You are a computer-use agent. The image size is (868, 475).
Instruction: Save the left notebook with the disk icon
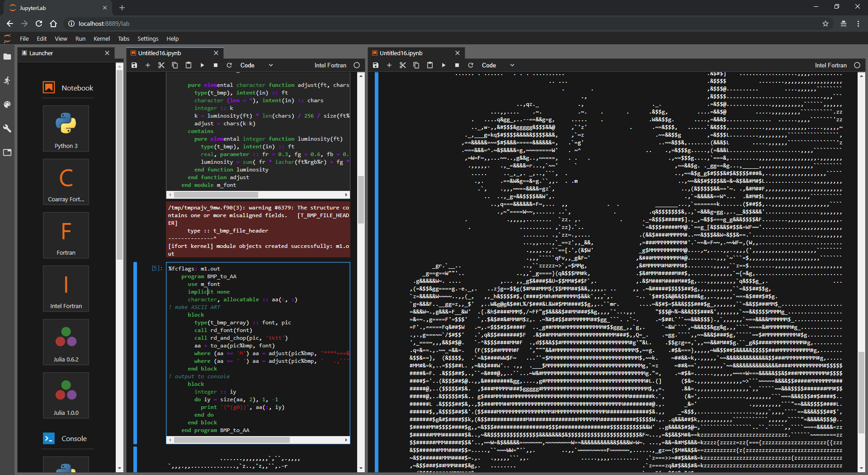tap(134, 65)
